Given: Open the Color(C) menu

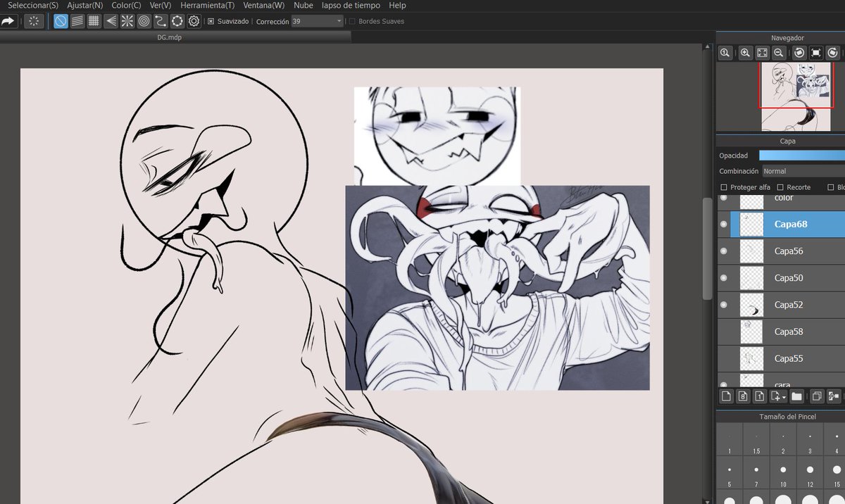Looking at the screenshot, I should (x=126, y=5).
